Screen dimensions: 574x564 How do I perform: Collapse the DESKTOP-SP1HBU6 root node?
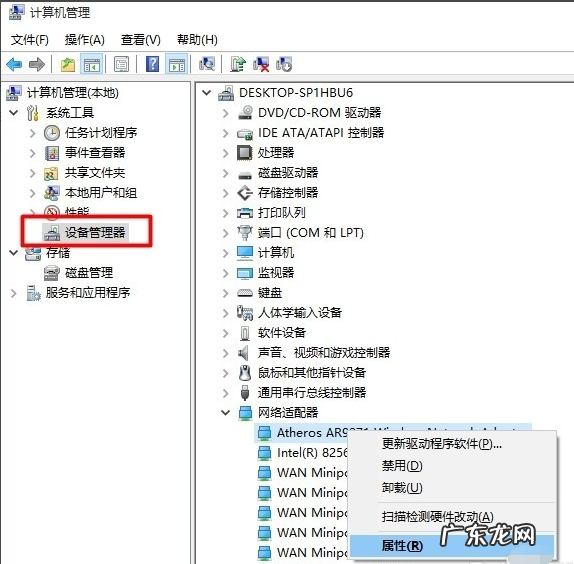coord(206,93)
